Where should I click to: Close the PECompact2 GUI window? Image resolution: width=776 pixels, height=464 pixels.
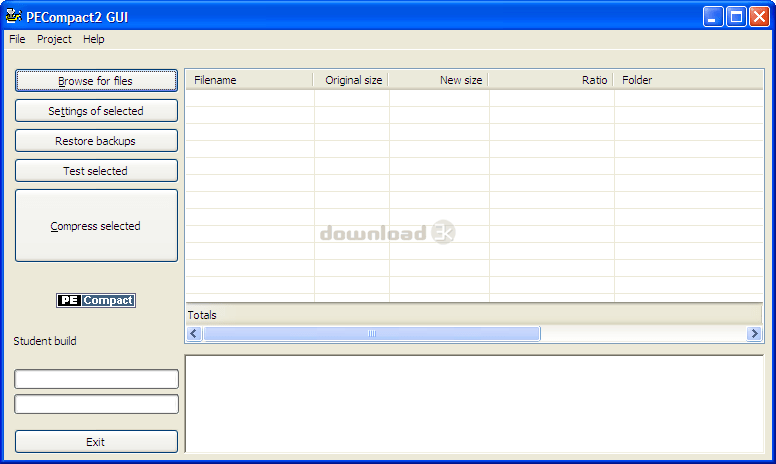[x=759, y=17]
